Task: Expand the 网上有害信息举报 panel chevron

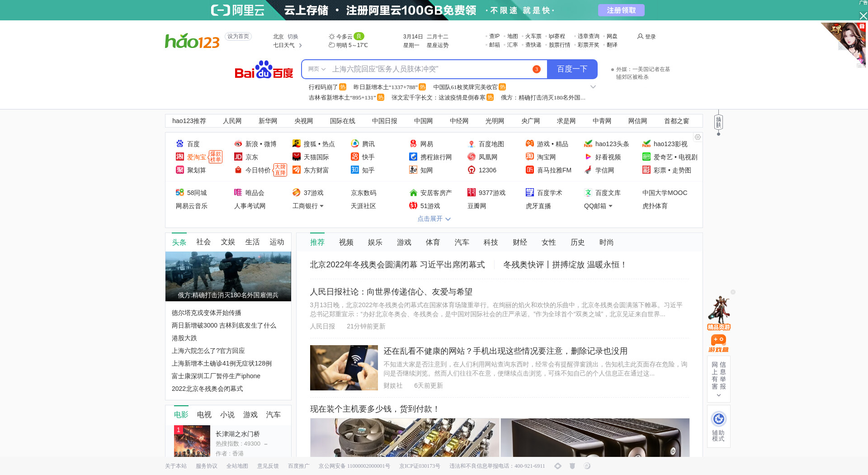Action: [719, 395]
